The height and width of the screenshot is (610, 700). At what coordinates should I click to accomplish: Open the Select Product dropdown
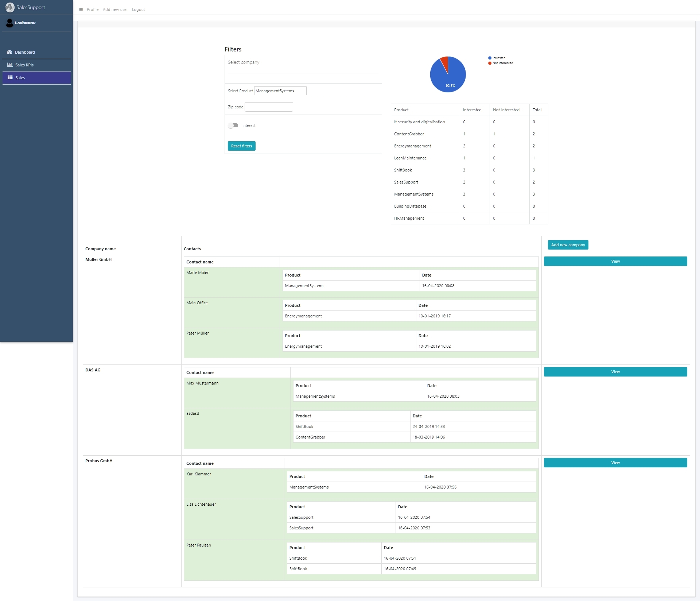(x=280, y=91)
